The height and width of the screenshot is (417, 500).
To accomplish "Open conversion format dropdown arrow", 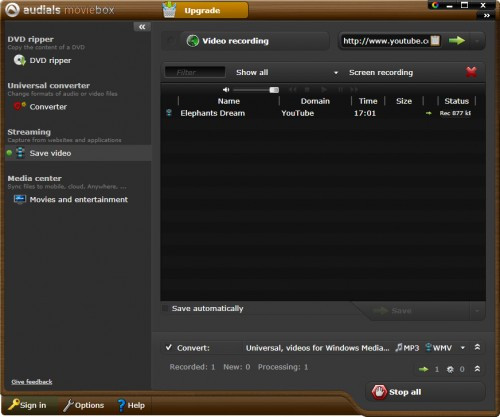I will [463, 348].
